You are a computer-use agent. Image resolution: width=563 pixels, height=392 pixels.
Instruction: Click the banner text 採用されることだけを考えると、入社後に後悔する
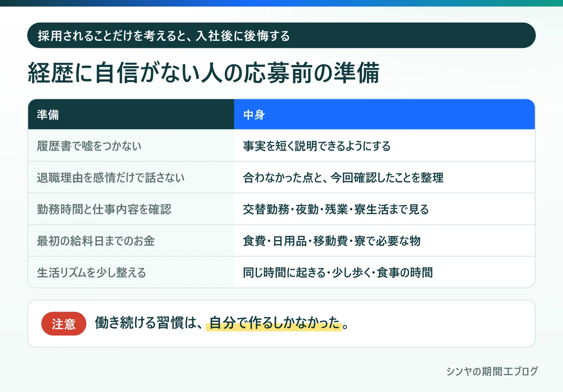(x=164, y=36)
